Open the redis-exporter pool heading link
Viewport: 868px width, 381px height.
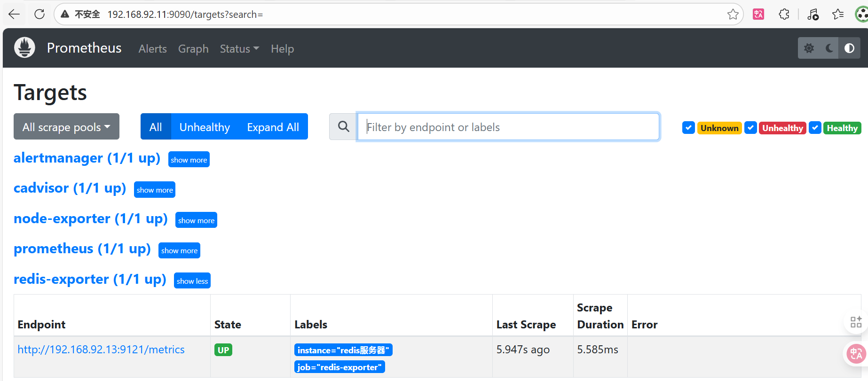click(90, 279)
